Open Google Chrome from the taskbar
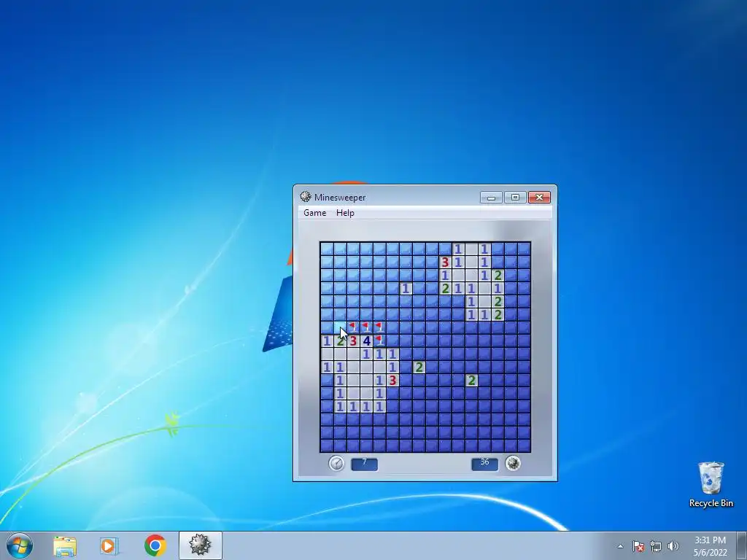The height and width of the screenshot is (560, 747). [155, 545]
